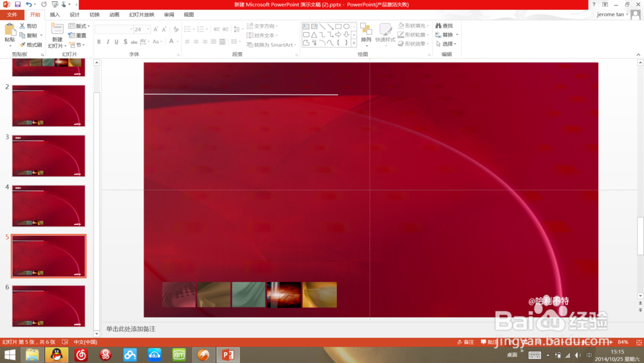The image size is (644, 363).
Task: Expand the Select (选择) dropdown
Action: pos(446,44)
